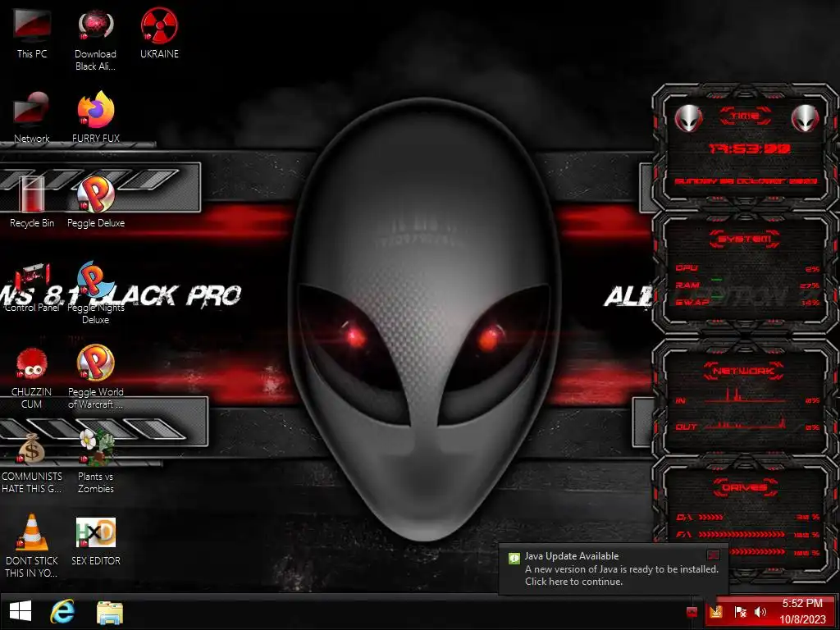Open the Action Center flag tray icon
Viewport: 840px width, 630px height.
point(741,612)
